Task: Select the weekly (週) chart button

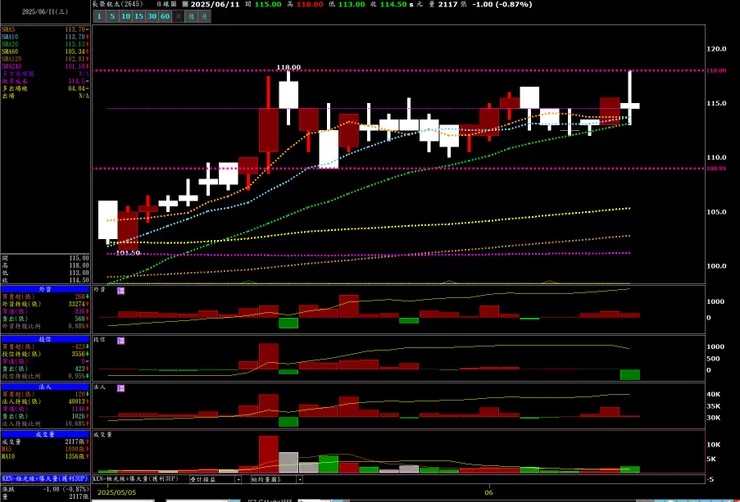Action: pyautogui.click(x=191, y=17)
